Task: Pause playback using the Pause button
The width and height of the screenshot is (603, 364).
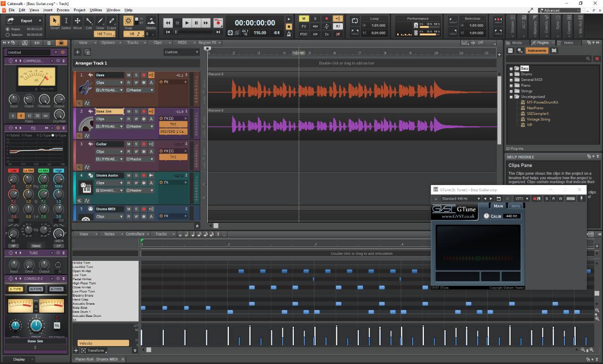Action: coord(196,23)
